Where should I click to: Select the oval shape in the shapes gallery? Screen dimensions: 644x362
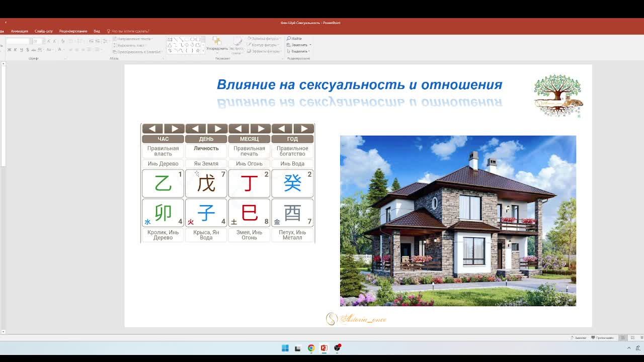coord(192,39)
